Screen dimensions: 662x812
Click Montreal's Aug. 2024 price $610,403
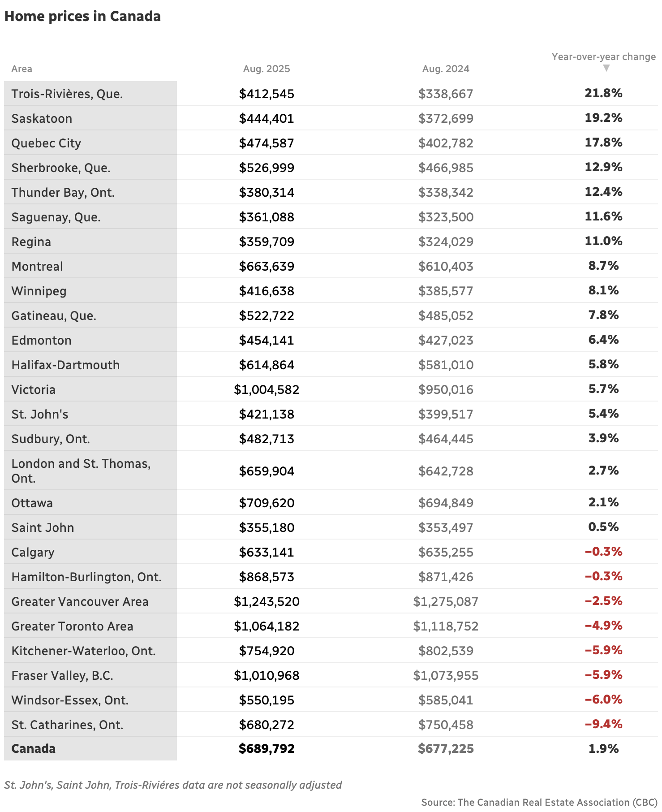click(x=446, y=267)
